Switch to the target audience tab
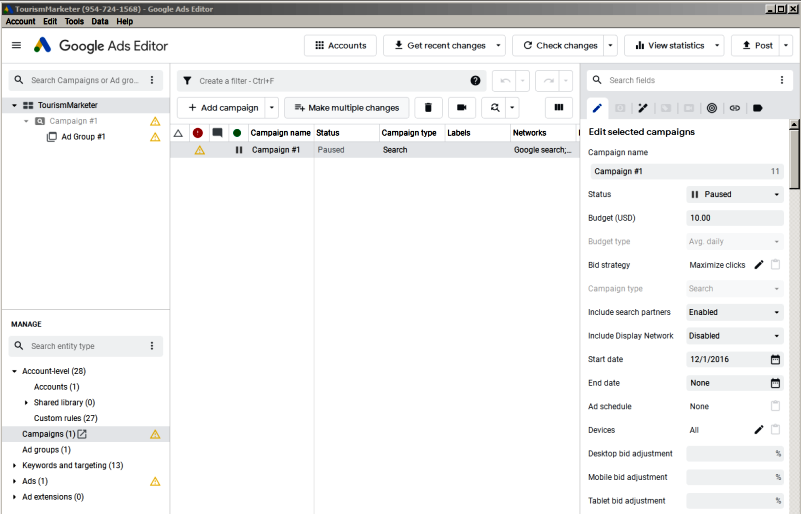The width and height of the screenshot is (801, 514). tap(712, 108)
